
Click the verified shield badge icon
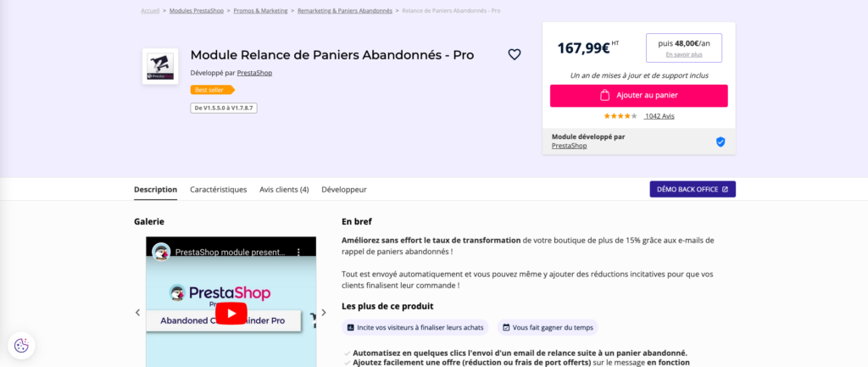pyautogui.click(x=721, y=142)
